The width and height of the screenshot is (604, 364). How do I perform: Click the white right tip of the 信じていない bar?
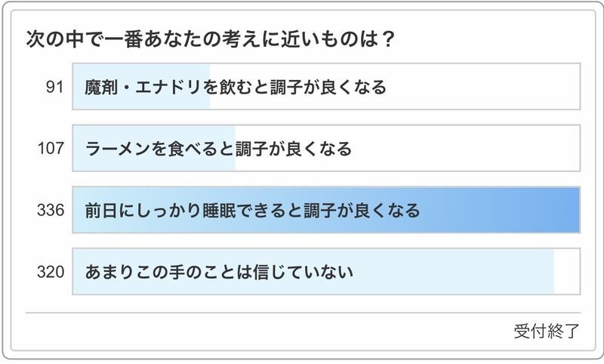[x=567, y=270]
